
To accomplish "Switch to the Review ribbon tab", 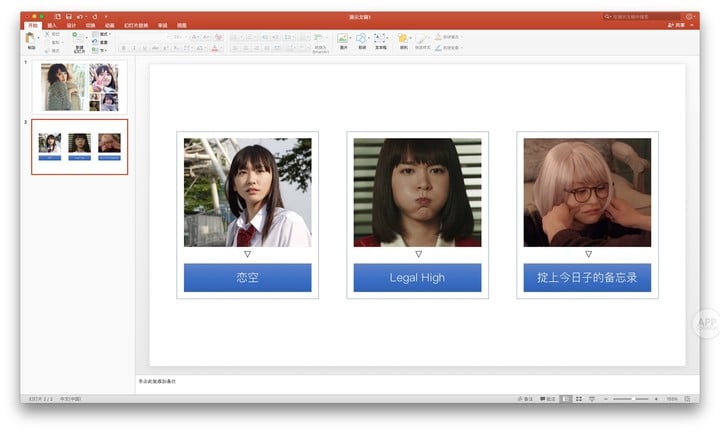I will pos(163,25).
